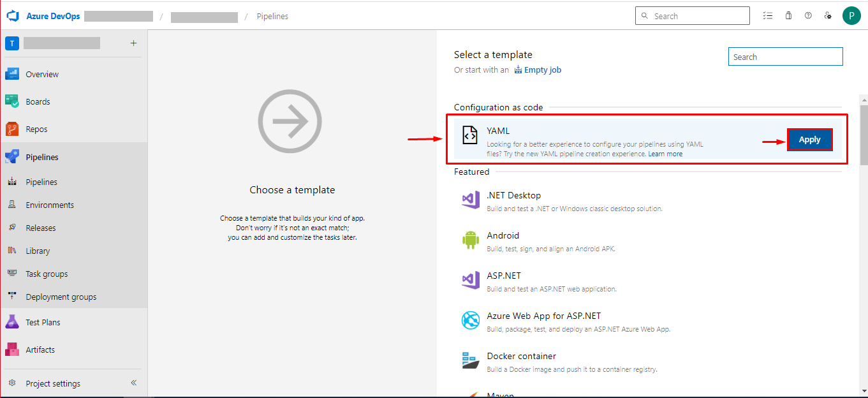Viewport: 868px width, 398px height.
Task: Click the Azure Web App globe icon
Action: pyautogui.click(x=470, y=321)
